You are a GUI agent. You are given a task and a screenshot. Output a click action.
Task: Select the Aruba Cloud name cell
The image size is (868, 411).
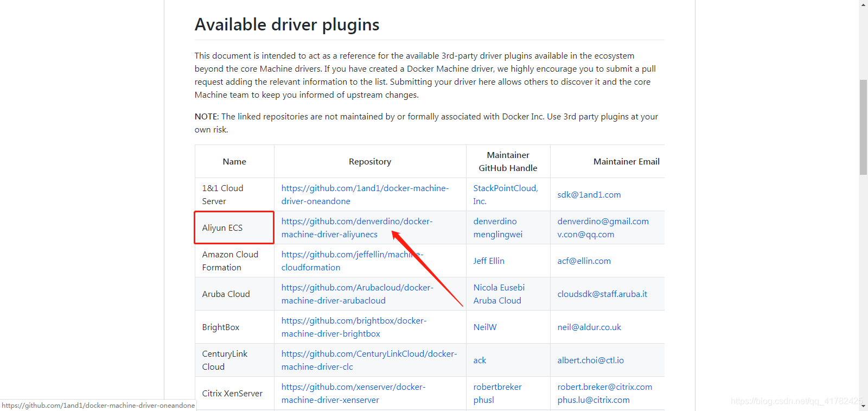click(x=234, y=294)
